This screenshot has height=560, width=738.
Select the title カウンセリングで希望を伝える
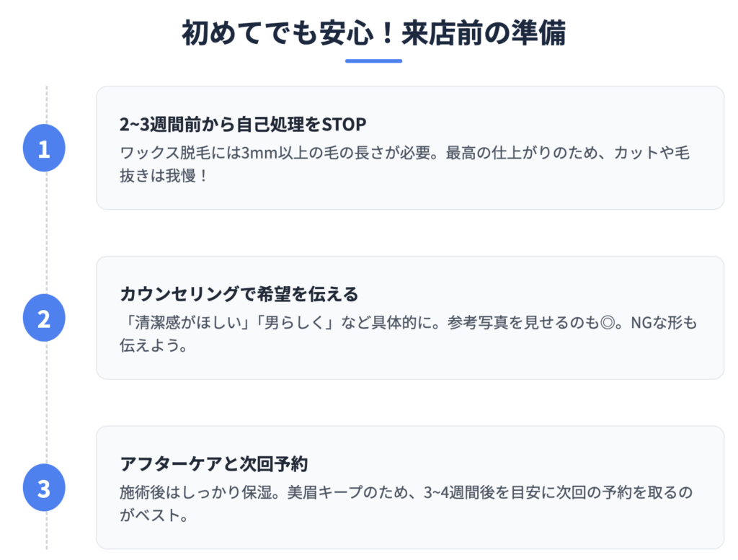click(x=239, y=294)
